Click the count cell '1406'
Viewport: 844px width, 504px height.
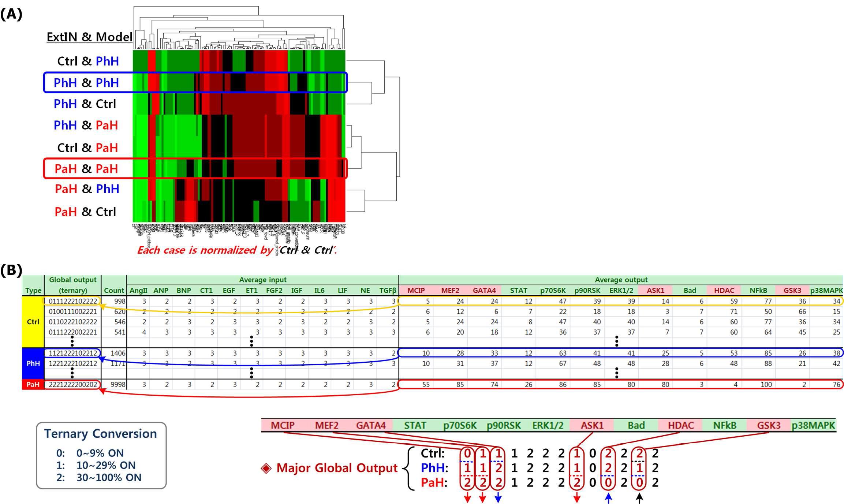pos(118,353)
